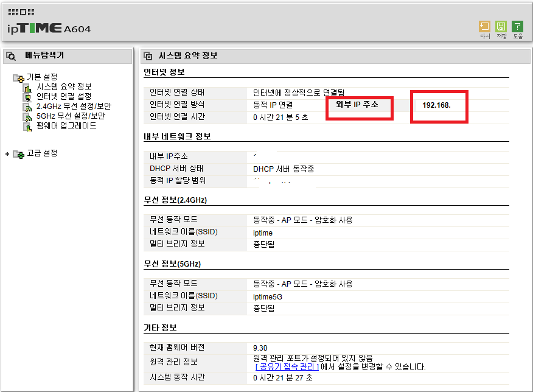The height and width of the screenshot is (392, 533).
Task: Click the 5GHz 동작중 - AP 모드 value
Action: point(303,284)
